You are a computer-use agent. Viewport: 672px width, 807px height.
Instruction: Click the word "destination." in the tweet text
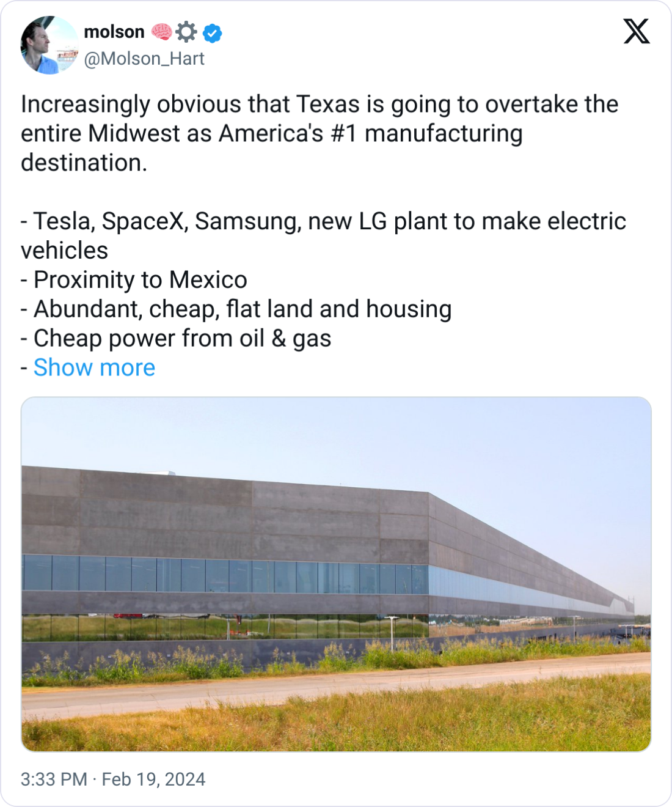point(84,163)
